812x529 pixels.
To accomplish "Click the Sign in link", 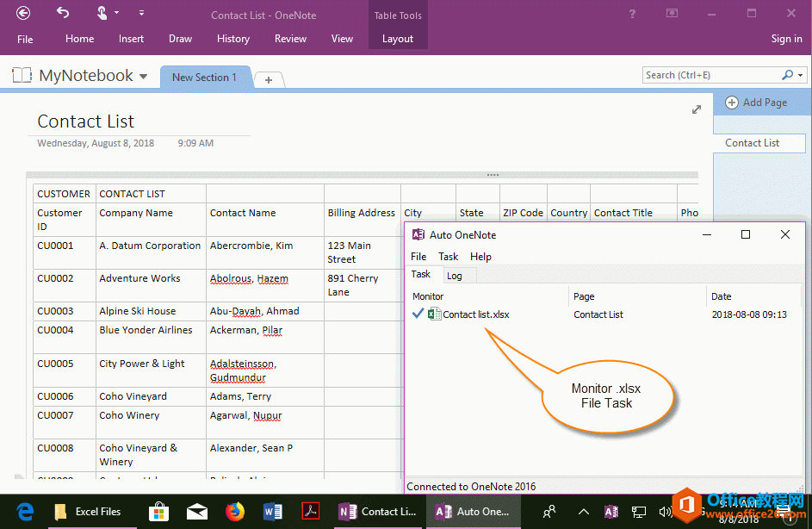I will [x=786, y=38].
